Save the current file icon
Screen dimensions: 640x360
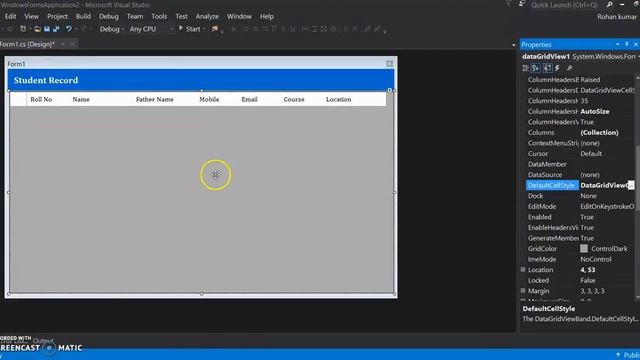pos(47,29)
